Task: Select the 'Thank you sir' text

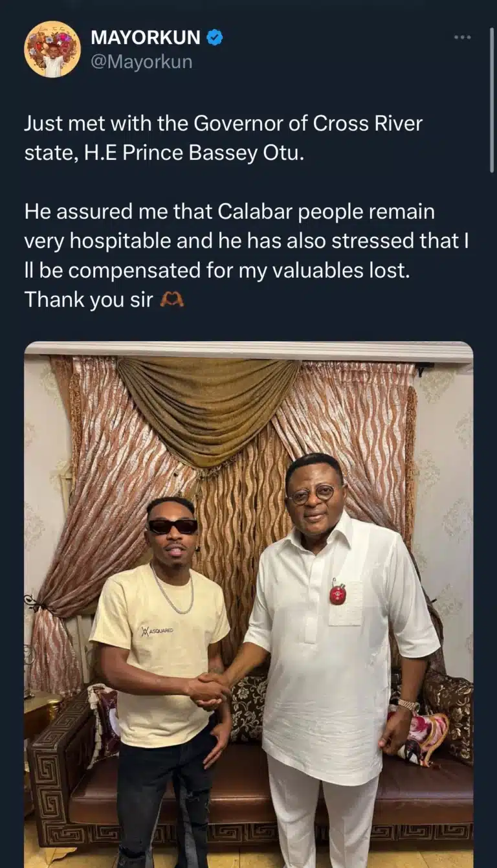Action: point(90,300)
